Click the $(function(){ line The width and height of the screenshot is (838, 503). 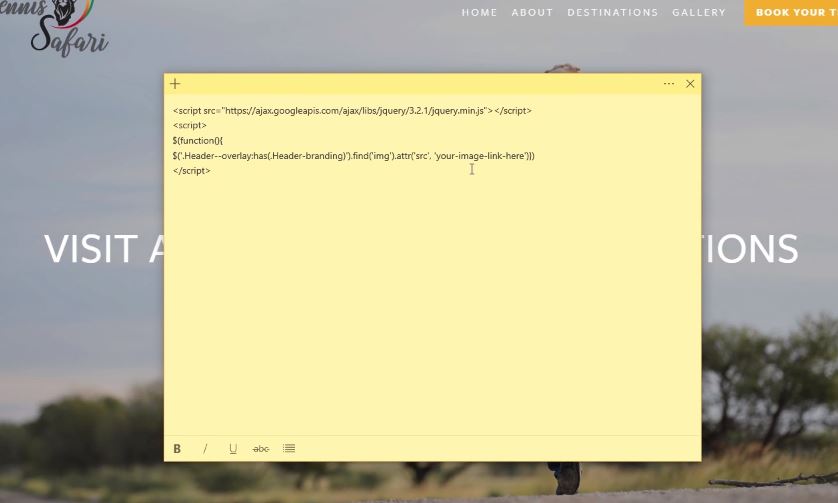[198, 141]
